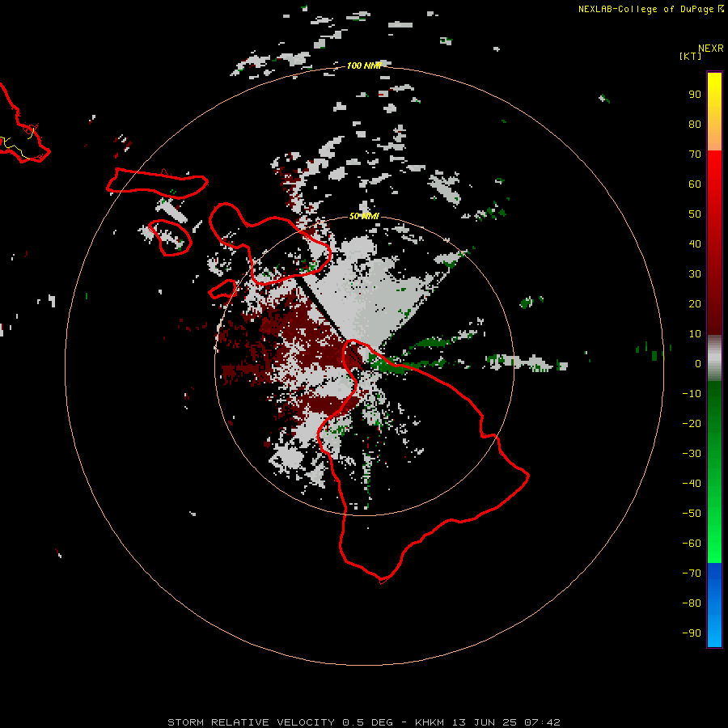Click the 'NEXR' label above the color scale
This screenshot has width=728, height=728.
coord(710,49)
